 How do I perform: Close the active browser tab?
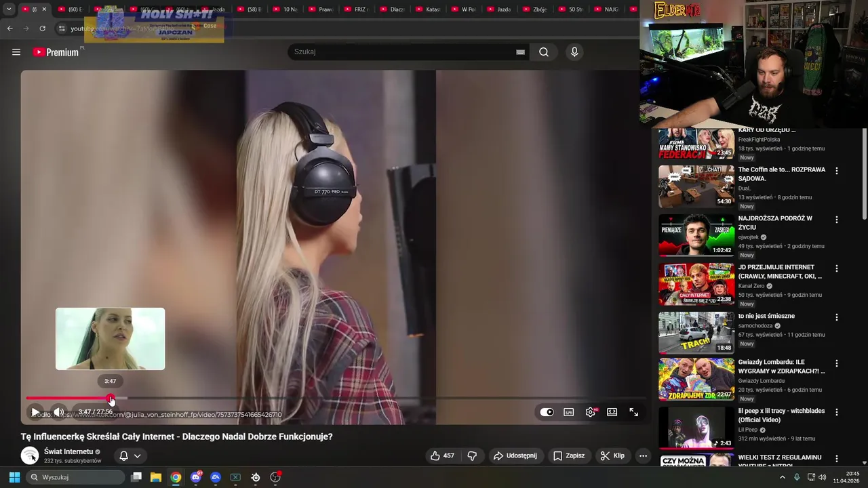44,9
